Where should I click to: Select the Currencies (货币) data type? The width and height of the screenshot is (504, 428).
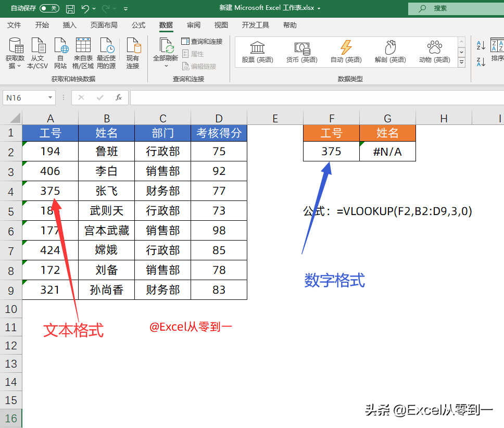pyautogui.click(x=301, y=52)
